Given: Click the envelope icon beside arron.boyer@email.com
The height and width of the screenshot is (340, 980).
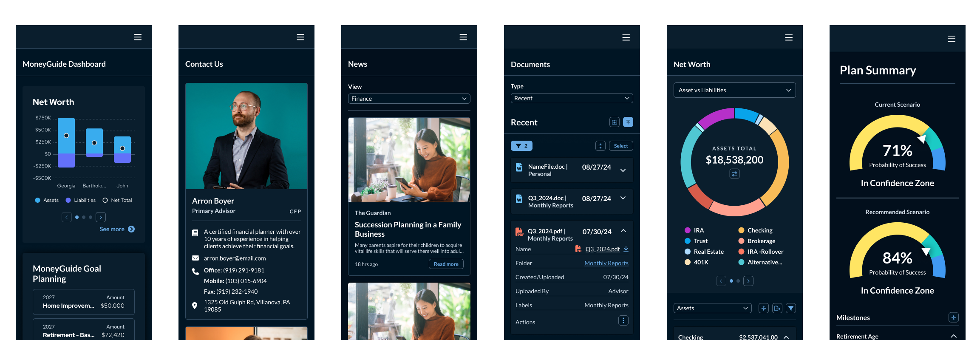Looking at the screenshot, I should point(195,258).
